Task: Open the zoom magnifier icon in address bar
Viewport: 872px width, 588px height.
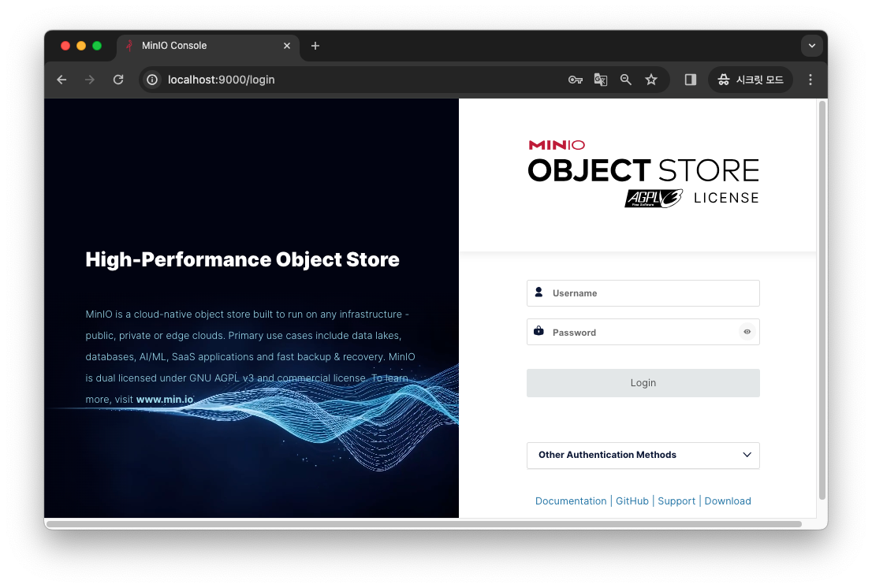Action: (626, 80)
